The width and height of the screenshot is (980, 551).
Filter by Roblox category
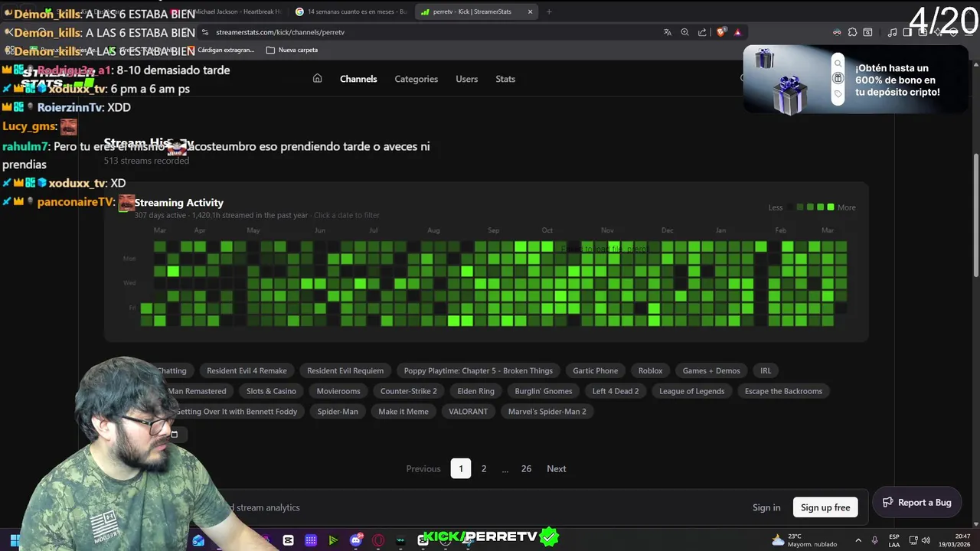[x=651, y=370]
